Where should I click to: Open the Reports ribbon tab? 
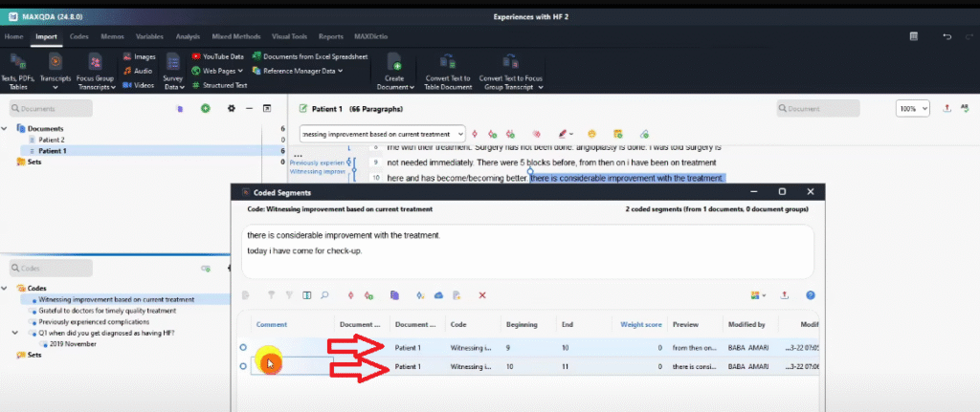point(330,37)
